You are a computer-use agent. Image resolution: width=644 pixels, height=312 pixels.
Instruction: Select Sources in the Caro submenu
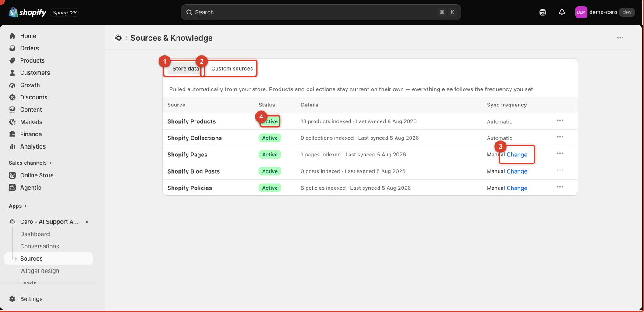49,259
